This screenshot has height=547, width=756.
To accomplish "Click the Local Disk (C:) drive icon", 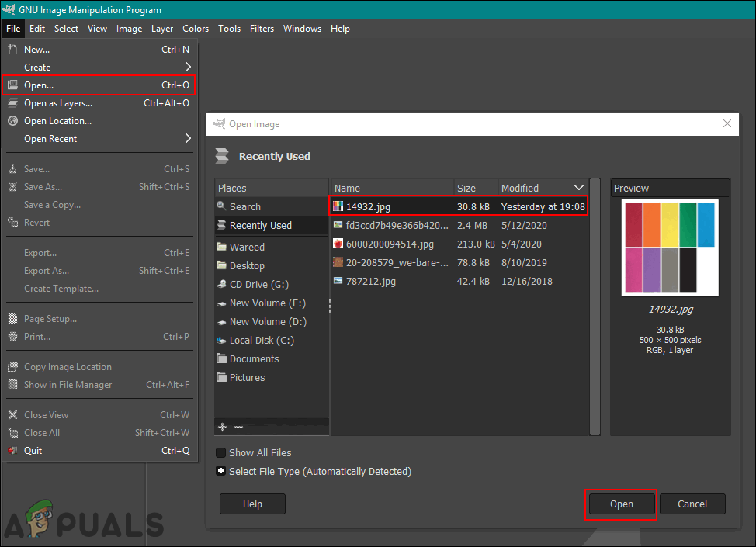I will (x=222, y=341).
